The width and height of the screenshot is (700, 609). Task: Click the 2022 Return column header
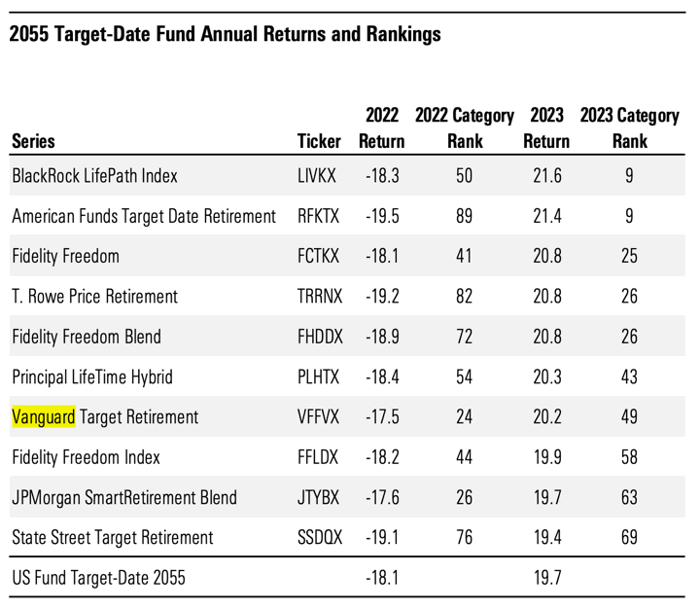[x=381, y=128]
